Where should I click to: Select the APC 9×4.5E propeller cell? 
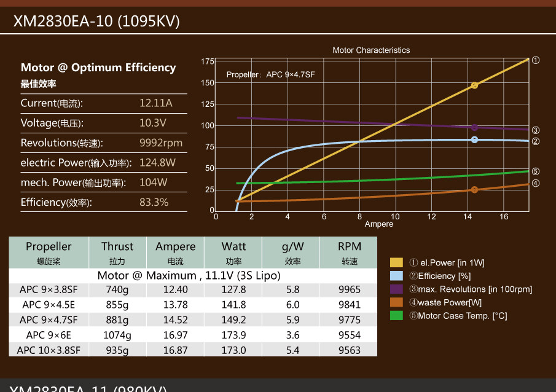[x=49, y=305]
